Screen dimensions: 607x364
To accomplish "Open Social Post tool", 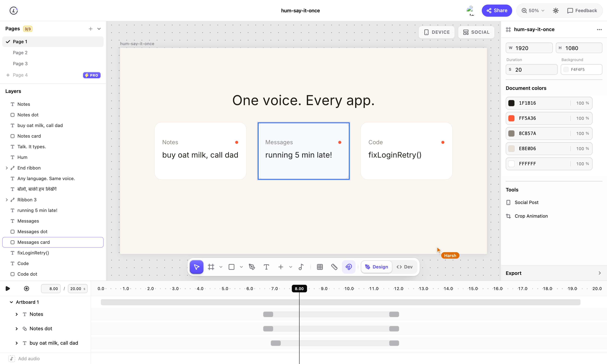I will click(522, 202).
